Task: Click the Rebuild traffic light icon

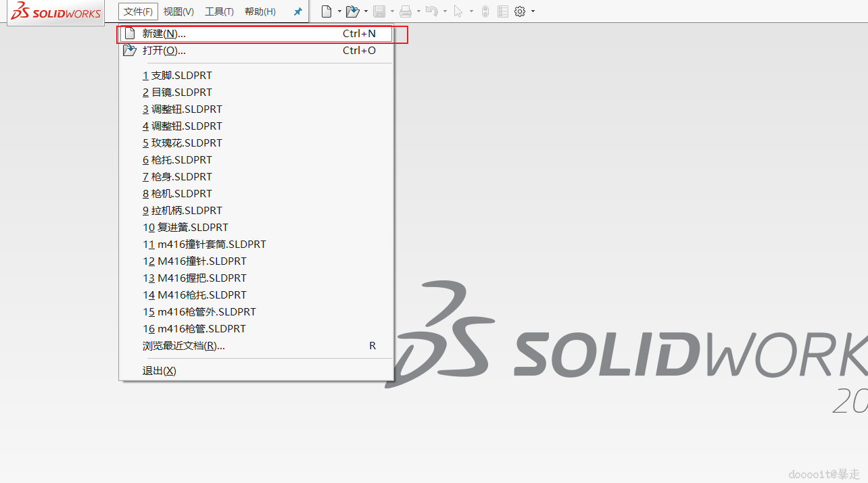Action: click(x=485, y=11)
